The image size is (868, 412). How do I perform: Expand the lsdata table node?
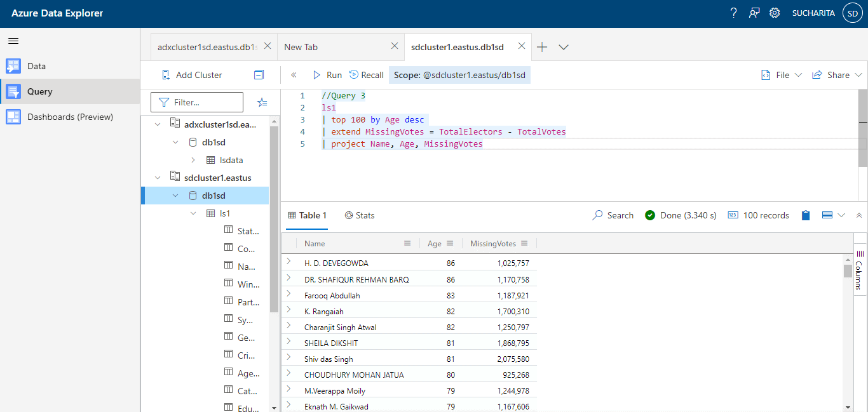[193, 160]
